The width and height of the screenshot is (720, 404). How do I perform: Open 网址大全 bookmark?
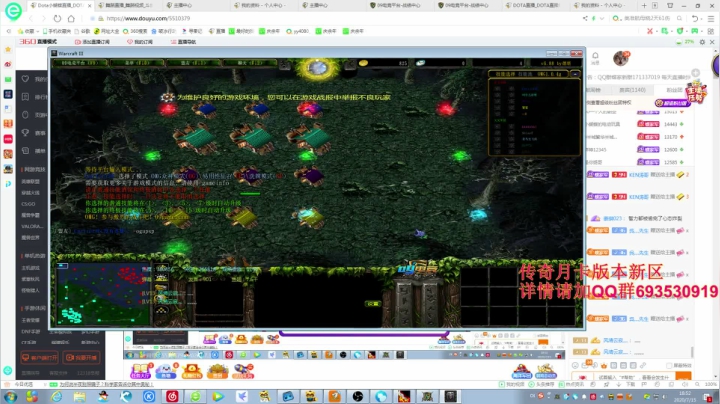(x=107, y=31)
